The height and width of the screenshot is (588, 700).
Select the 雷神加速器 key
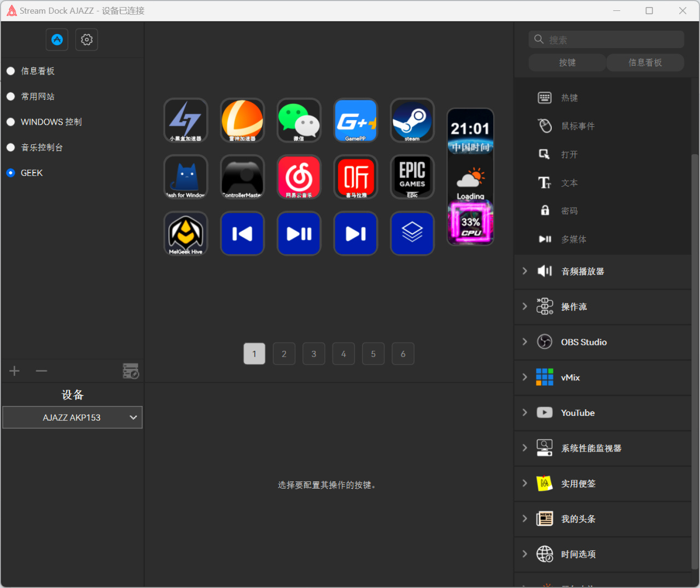[242, 120]
